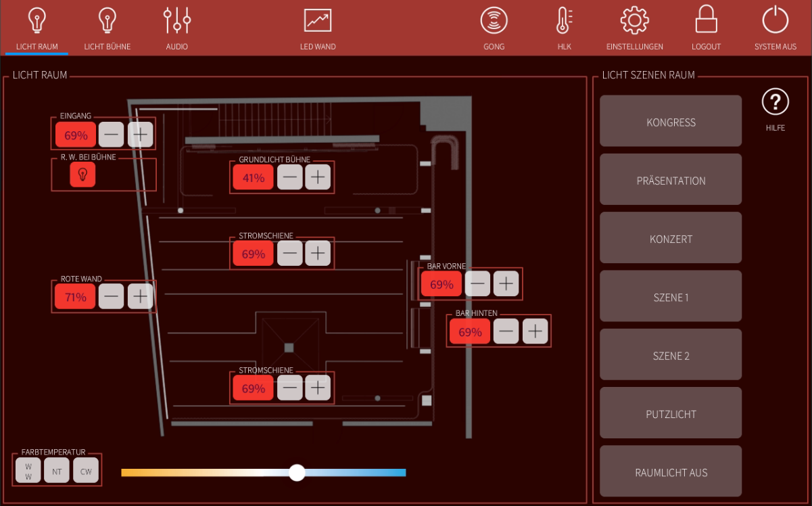Click the Rote Wand 71% value field

(x=75, y=297)
